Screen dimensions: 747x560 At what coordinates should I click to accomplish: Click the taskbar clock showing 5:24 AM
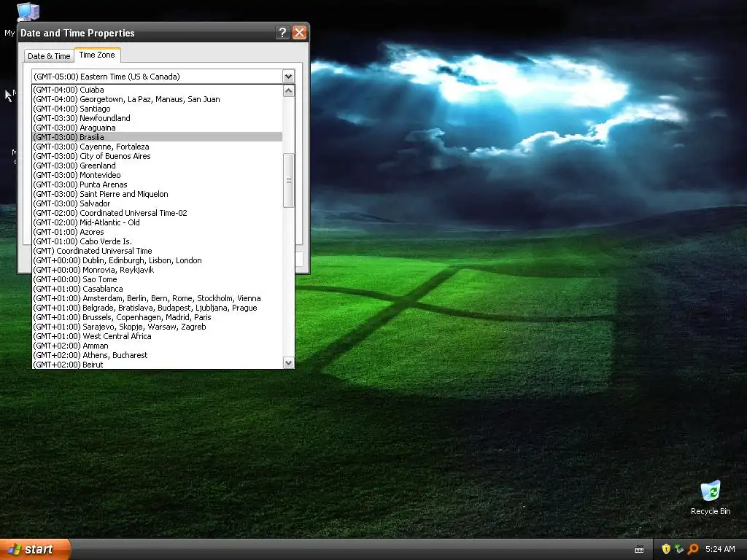pos(720,549)
